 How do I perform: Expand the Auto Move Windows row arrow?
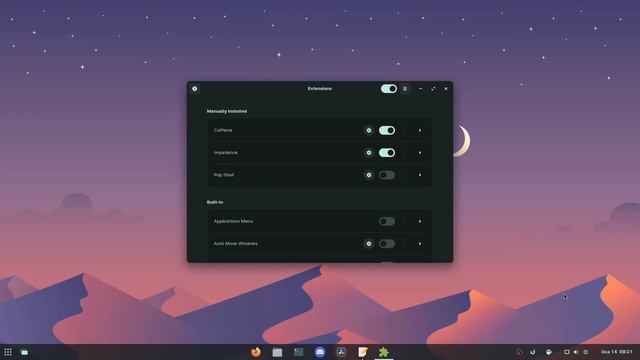point(420,244)
